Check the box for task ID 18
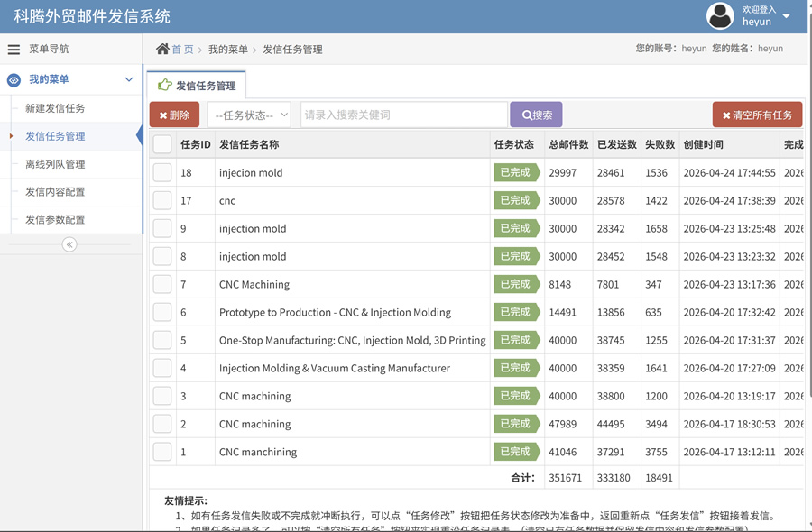The width and height of the screenshot is (812, 532). (x=162, y=173)
